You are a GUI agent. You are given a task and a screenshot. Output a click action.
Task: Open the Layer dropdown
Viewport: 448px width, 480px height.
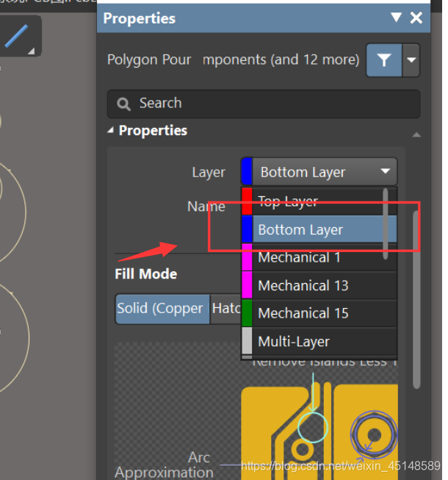pyautogui.click(x=319, y=172)
